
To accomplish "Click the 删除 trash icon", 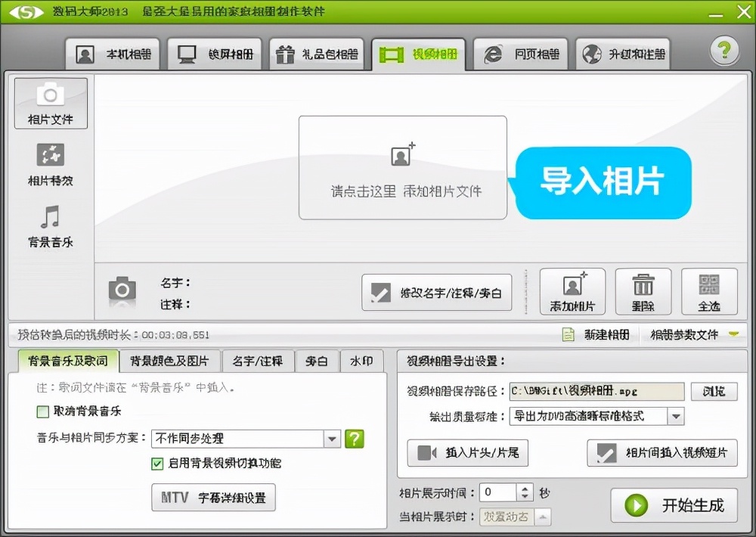I will pos(643,290).
